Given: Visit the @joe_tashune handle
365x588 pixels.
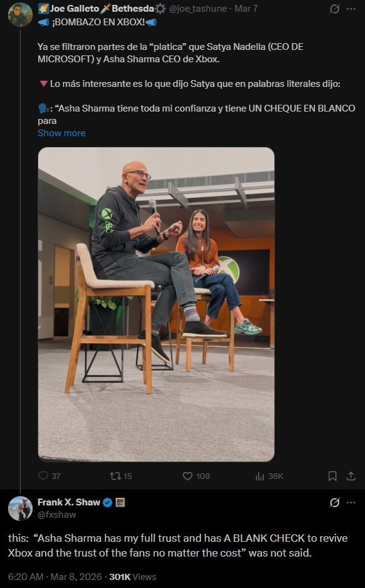Looking at the screenshot, I should click(199, 9).
